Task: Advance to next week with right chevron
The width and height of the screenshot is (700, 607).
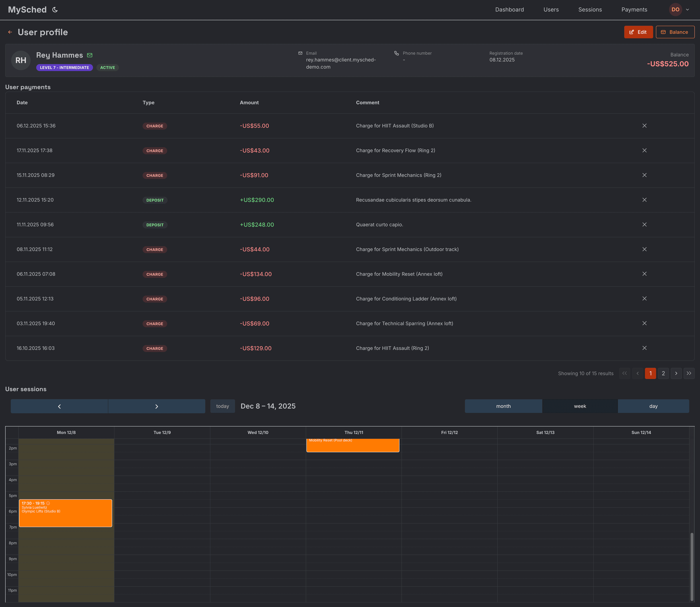Action: [157, 406]
